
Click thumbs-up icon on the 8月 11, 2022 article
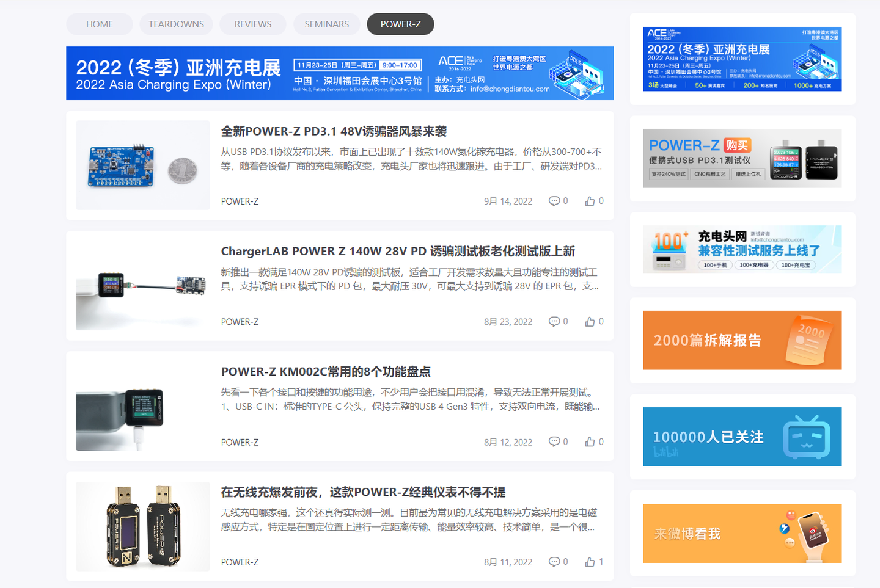click(x=590, y=562)
